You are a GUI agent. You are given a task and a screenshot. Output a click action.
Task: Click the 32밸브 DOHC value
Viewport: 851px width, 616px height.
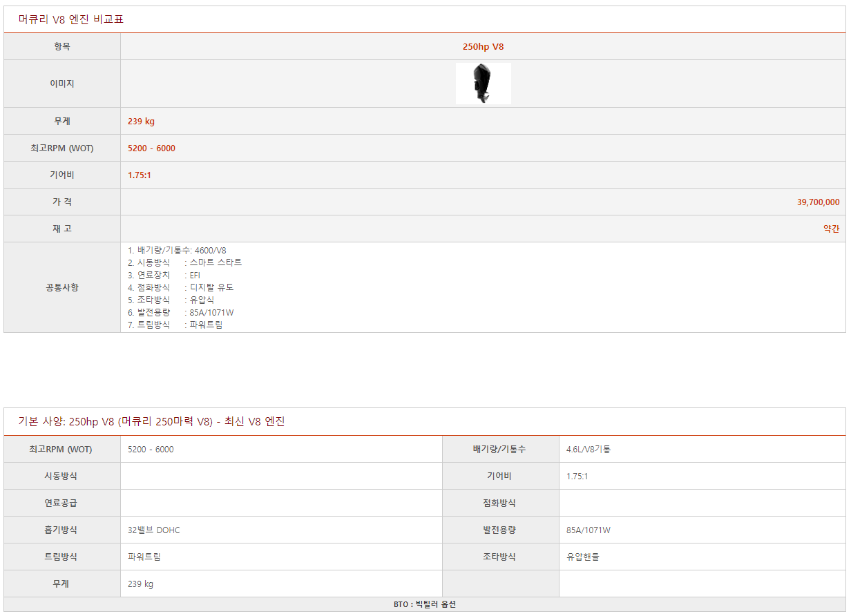(154, 530)
